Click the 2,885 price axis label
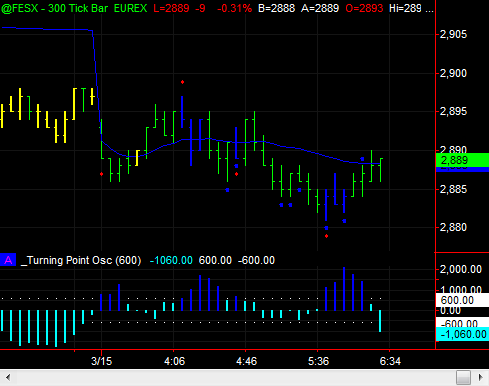This screenshot has height=386, width=489. 454,189
